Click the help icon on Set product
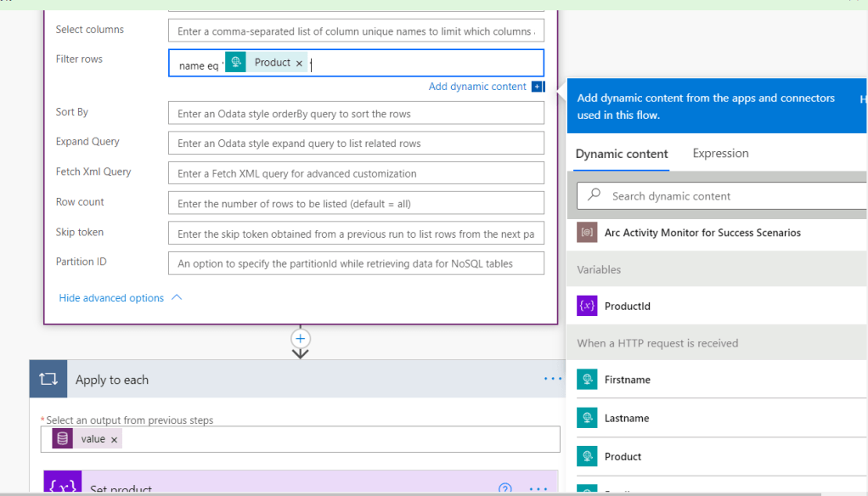This screenshot has width=868, height=496. pyautogui.click(x=505, y=488)
